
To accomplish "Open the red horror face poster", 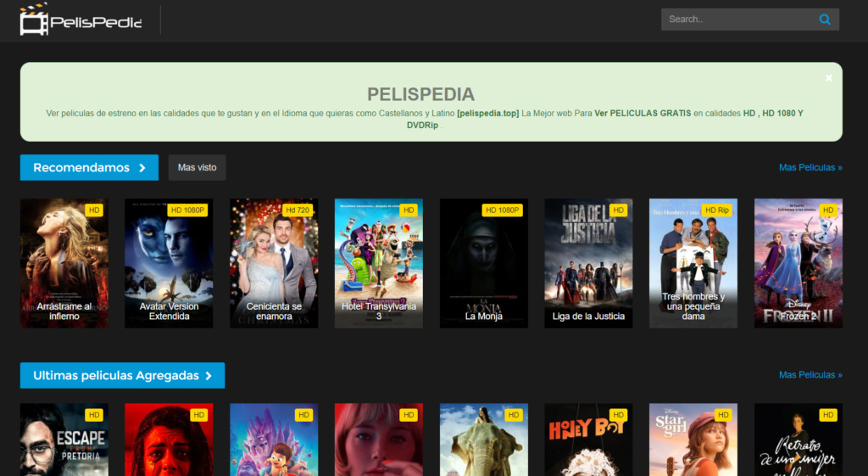I will [169, 440].
